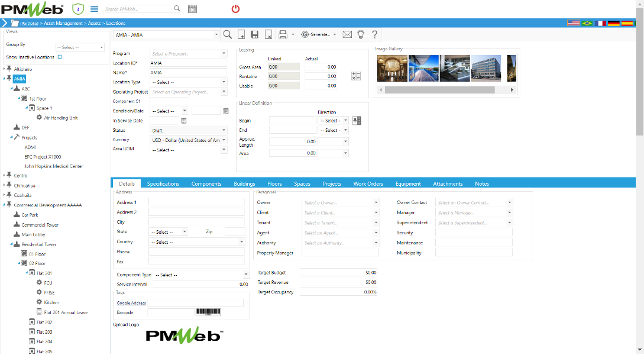644x355 pixels.
Task: Switch to the Specifications tab
Action: tap(163, 183)
